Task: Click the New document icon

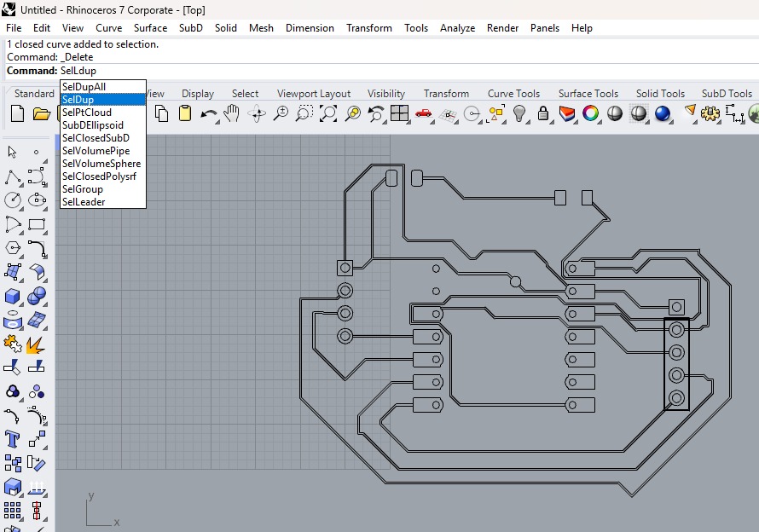Action: (17, 113)
